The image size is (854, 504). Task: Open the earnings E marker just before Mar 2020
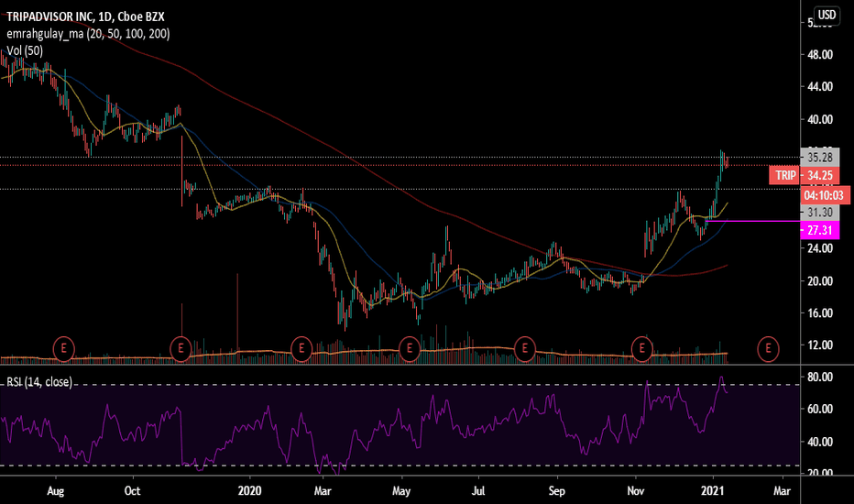coord(301,348)
